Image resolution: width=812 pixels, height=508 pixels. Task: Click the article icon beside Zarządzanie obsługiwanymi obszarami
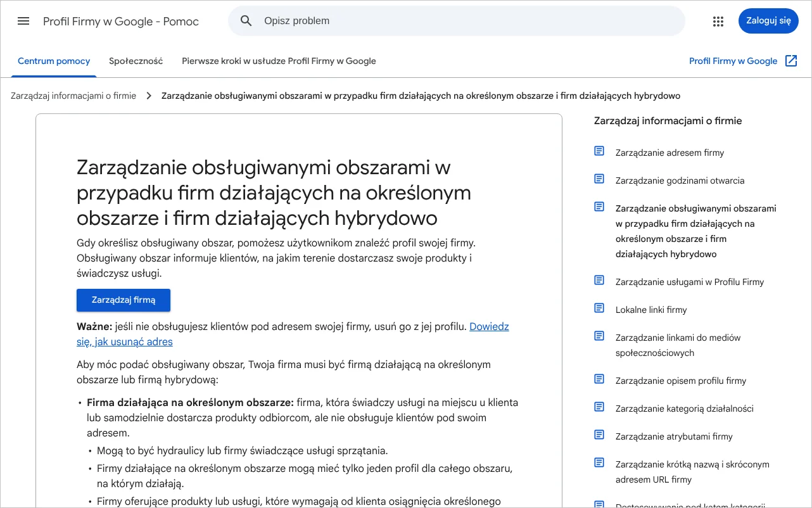[x=599, y=207]
